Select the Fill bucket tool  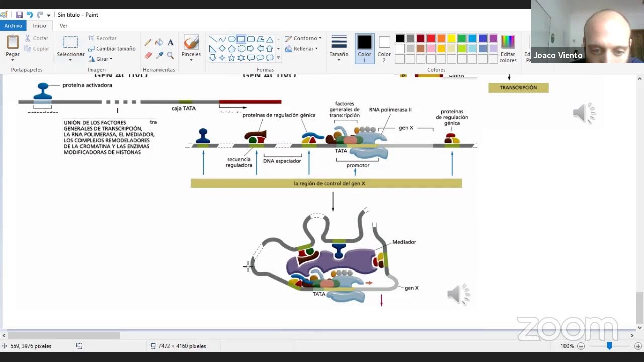[159, 43]
